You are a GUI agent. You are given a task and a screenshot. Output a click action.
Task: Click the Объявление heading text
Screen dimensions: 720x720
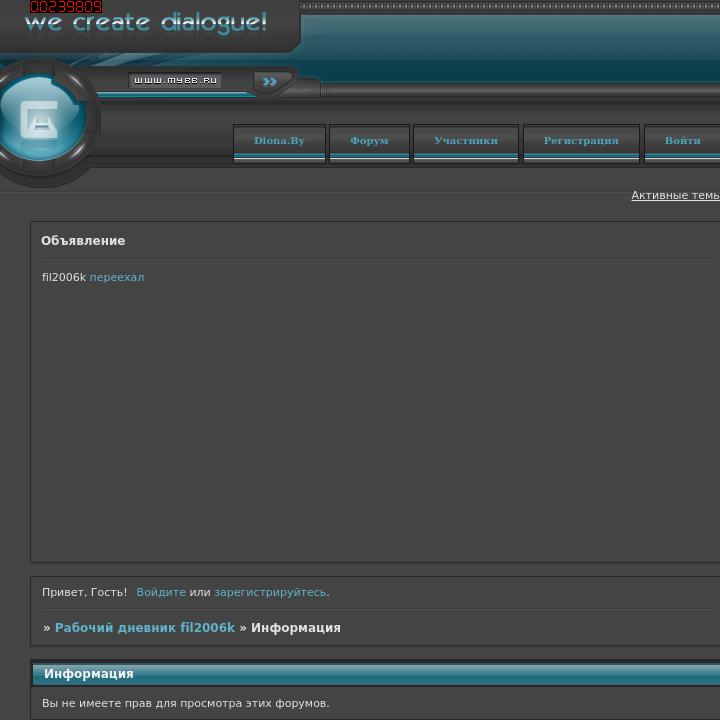(x=83, y=241)
